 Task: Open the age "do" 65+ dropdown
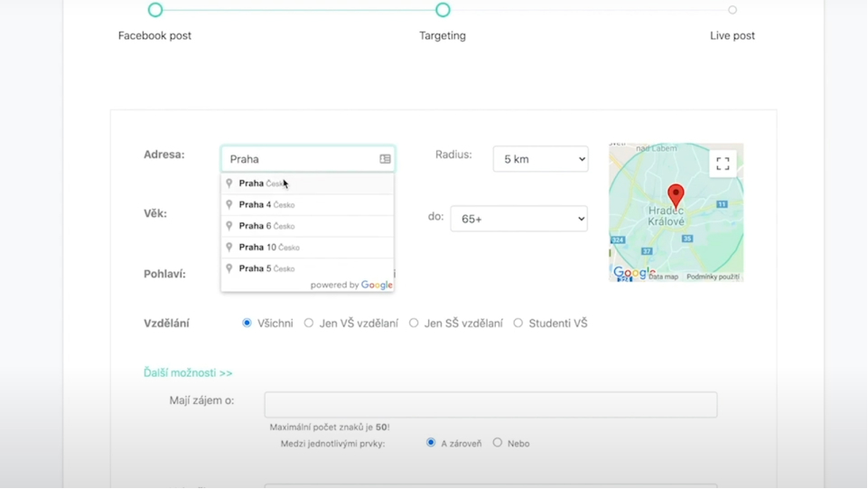[x=524, y=219]
